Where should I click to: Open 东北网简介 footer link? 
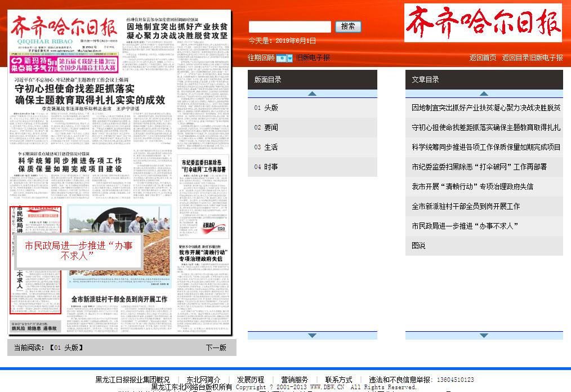point(204,380)
